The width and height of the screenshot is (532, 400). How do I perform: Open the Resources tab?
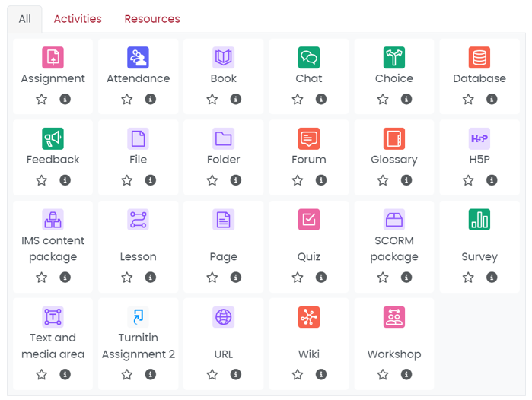coord(152,18)
